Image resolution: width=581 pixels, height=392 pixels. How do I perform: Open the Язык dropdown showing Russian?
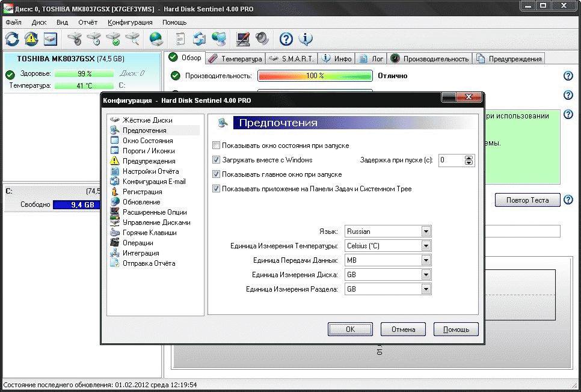[x=388, y=231]
